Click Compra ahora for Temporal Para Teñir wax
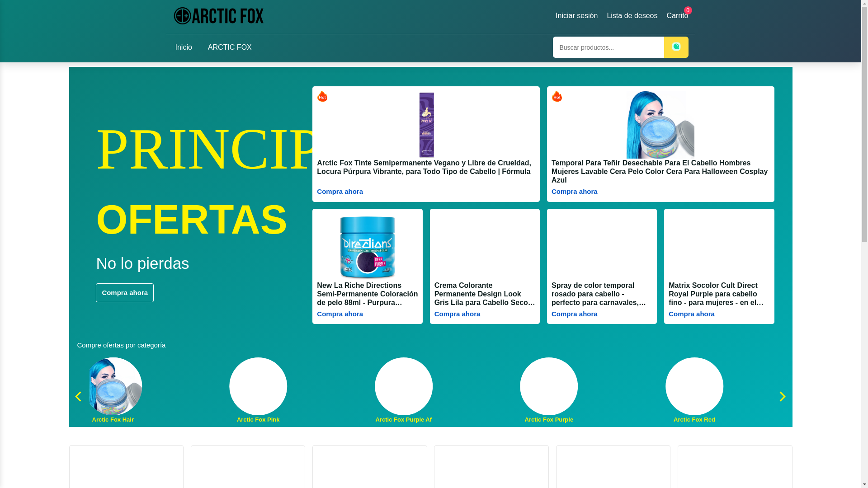The height and width of the screenshot is (488, 868). tap(574, 192)
